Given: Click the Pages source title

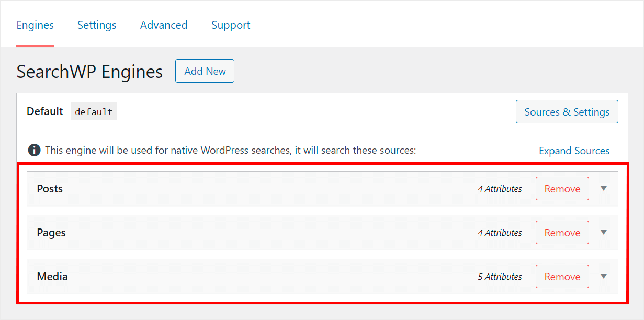Looking at the screenshot, I should (51, 233).
